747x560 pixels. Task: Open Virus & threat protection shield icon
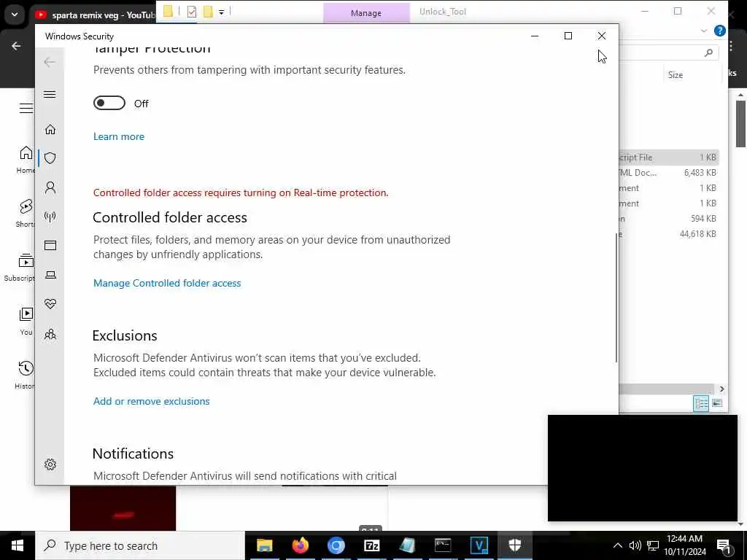tap(50, 158)
